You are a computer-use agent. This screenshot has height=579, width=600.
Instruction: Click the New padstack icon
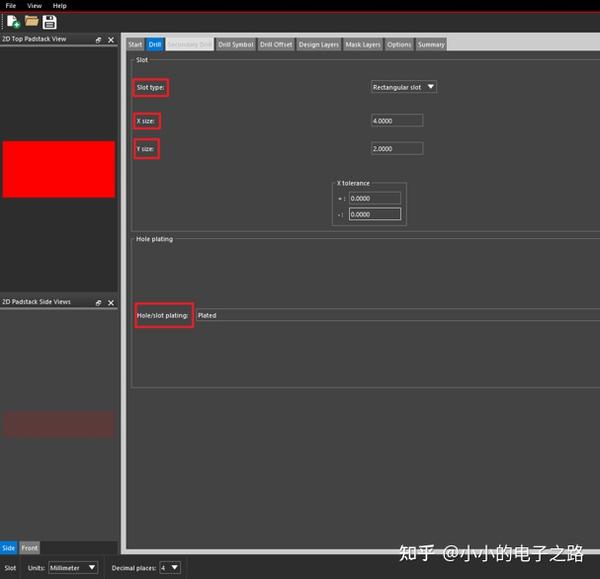[x=13, y=22]
